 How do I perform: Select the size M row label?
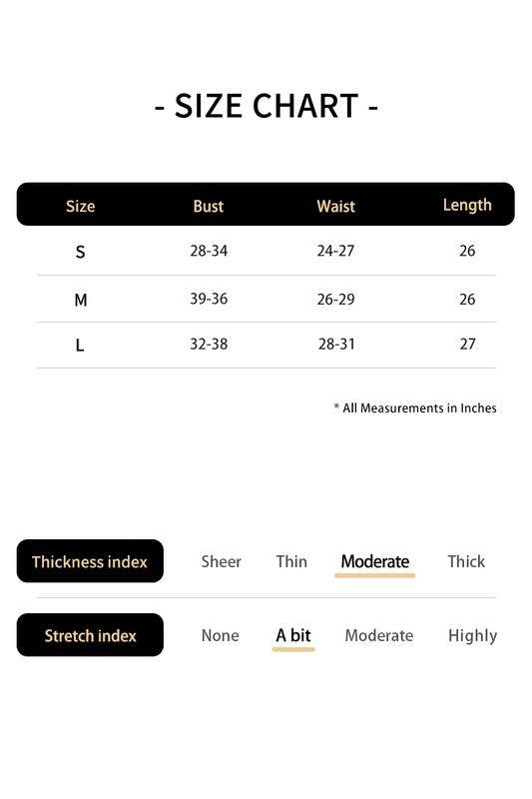pyautogui.click(x=81, y=300)
